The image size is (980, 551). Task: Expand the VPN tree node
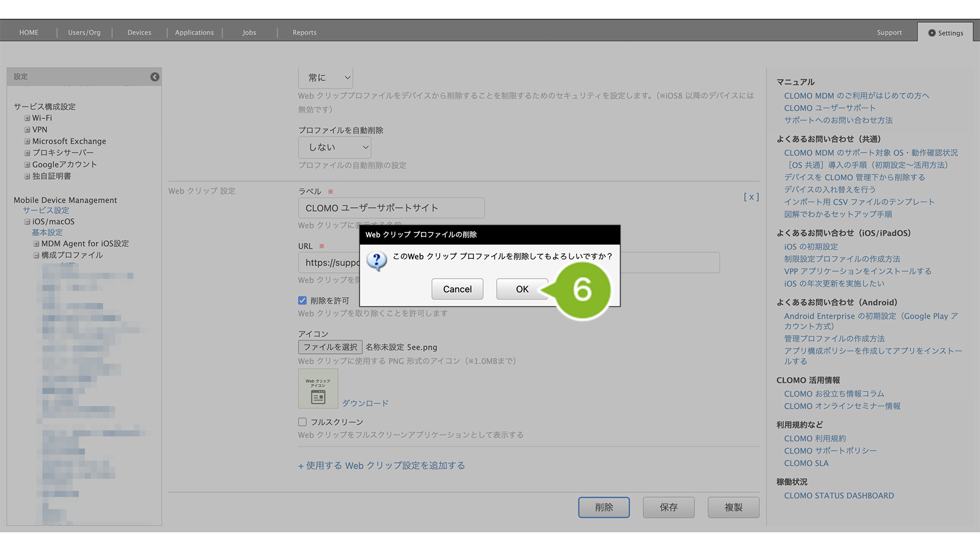[x=27, y=129]
